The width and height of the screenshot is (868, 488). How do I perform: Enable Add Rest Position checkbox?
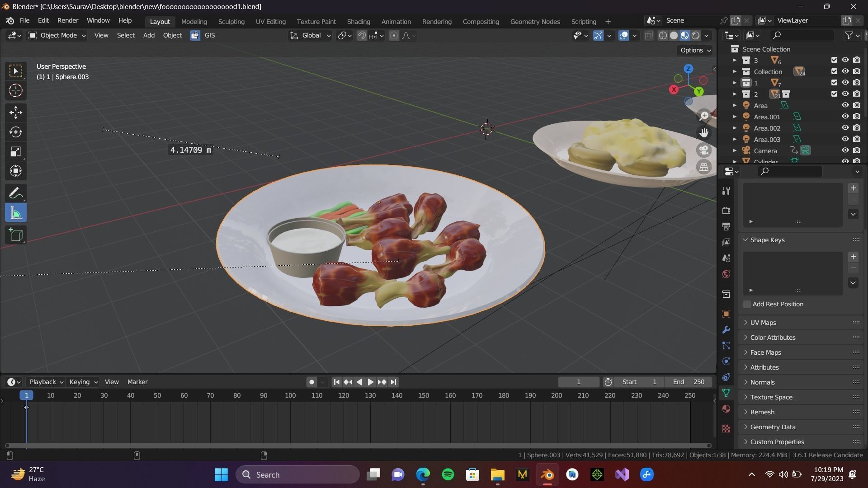(747, 304)
